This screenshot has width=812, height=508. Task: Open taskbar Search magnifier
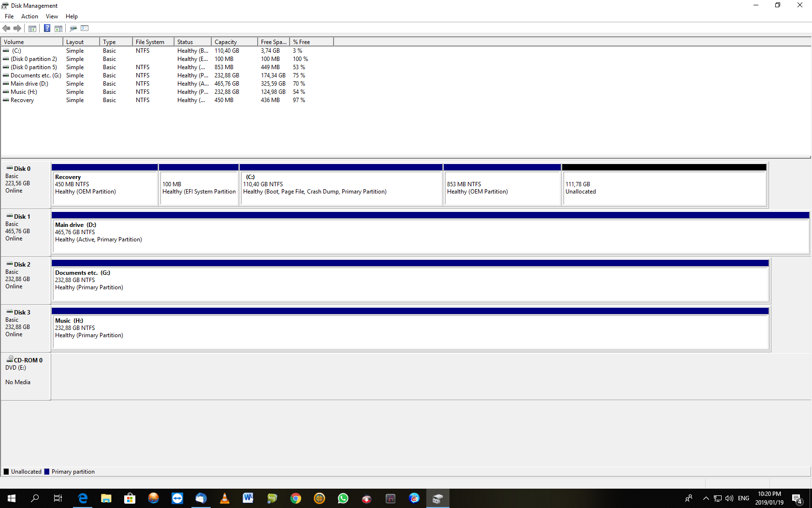(35, 498)
